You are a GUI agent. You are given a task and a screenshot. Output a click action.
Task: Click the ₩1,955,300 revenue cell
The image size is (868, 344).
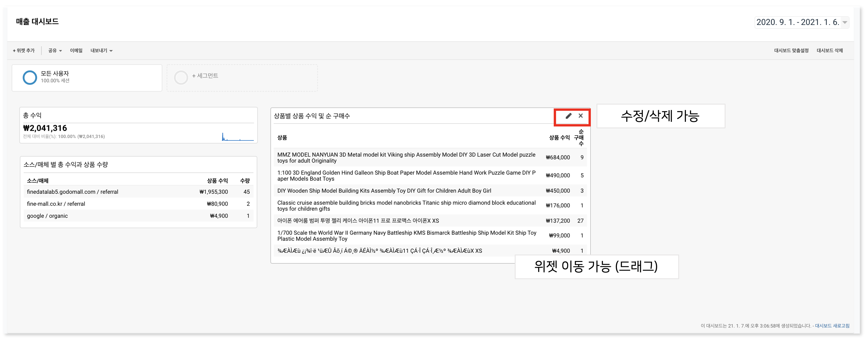(214, 192)
